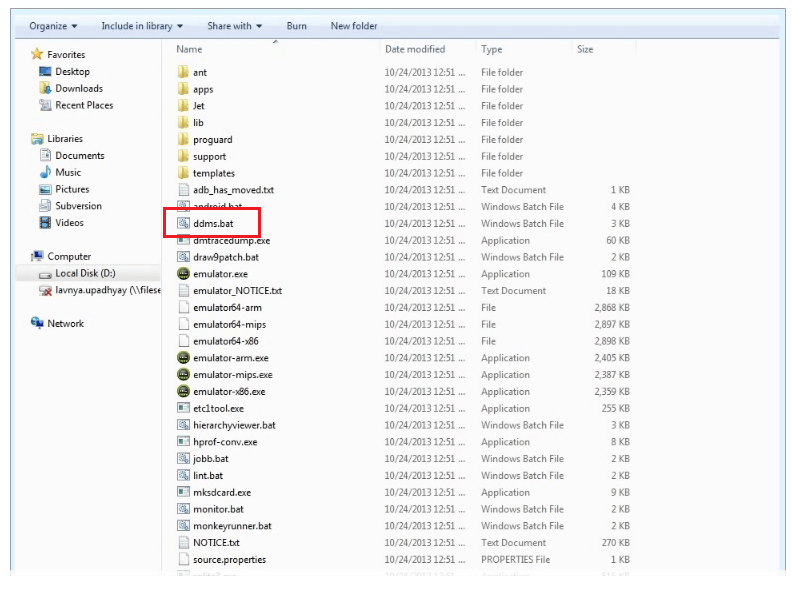
Task: Click the Computer icon in navigation pane
Action: [37, 256]
